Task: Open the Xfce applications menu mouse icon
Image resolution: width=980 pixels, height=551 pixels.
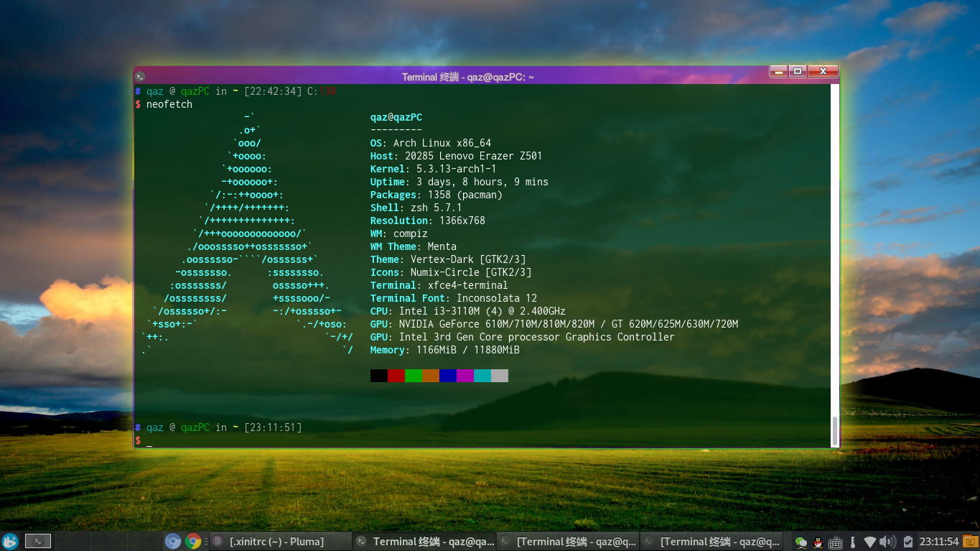Action: coord(10,541)
